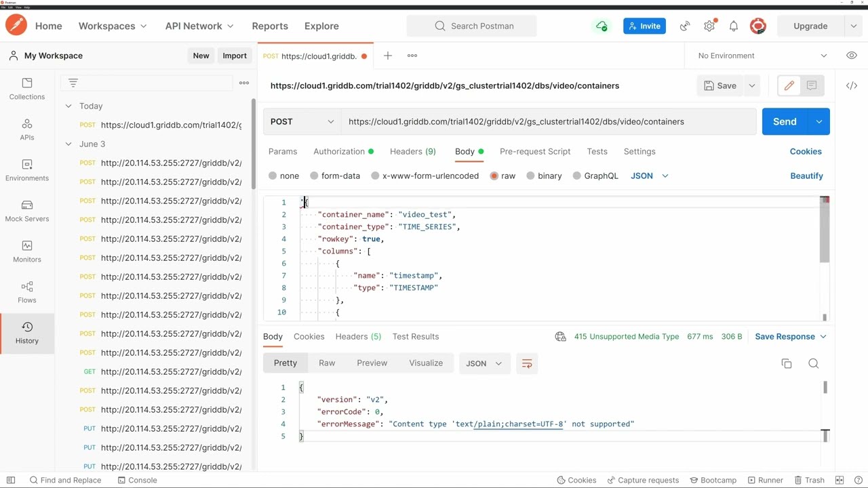Open Flows in the sidebar
868x488 pixels.
(27, 292)
